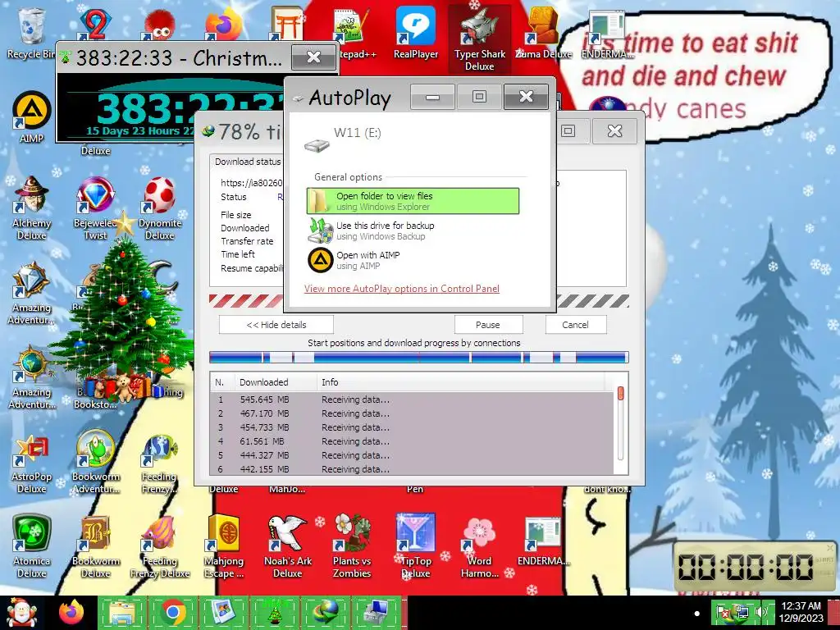Open Feeding Frenzy Deluxe desktop shortcut
Image resolution: width=840 pixels, height=630 pixels.
pos(160,546)
